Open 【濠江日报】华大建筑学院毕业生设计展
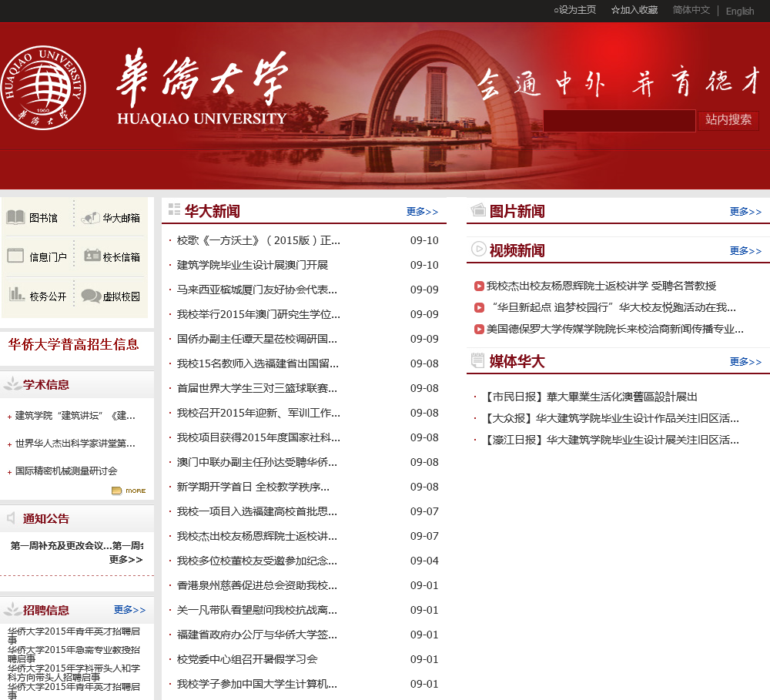The width and height of the screenshot is (770, 700). pos(611,440)
